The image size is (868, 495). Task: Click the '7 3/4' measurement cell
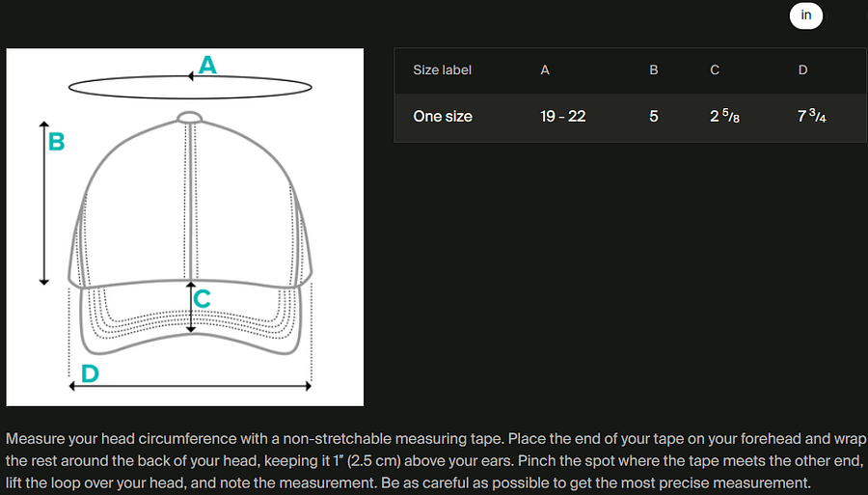[811, 117]
